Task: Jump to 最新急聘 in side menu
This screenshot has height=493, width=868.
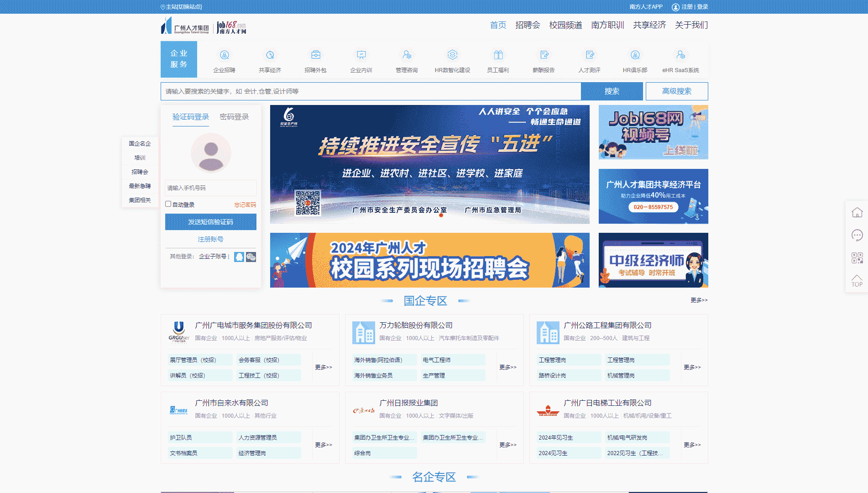Action: pos(140,186)
